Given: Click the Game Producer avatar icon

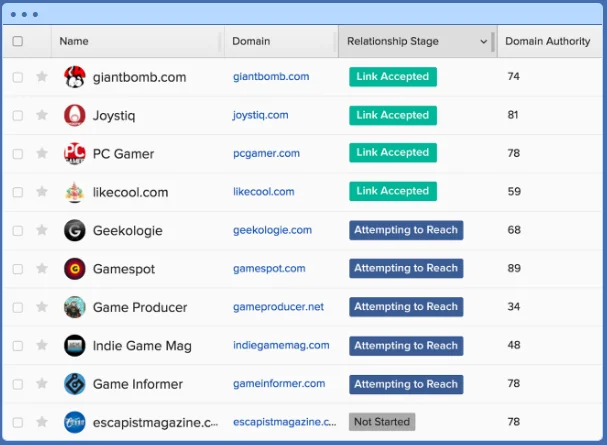Looking at the screenshot, I should (x=74, y=307).
